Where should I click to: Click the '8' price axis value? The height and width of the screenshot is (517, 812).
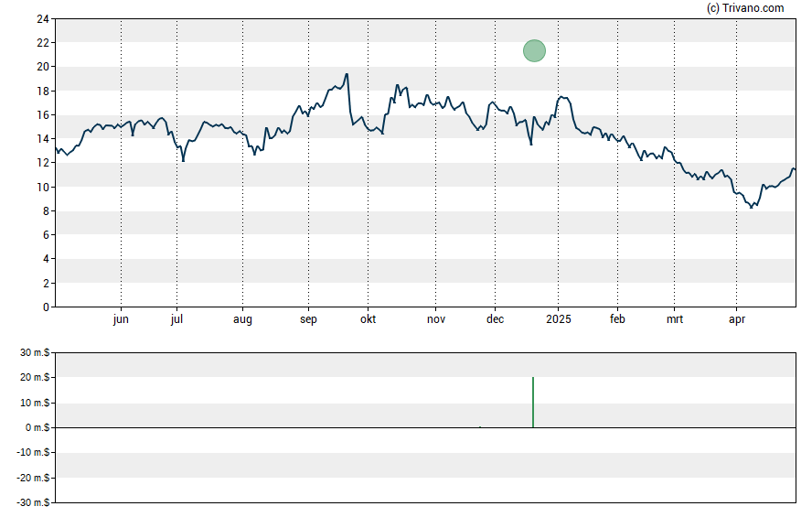46,210
